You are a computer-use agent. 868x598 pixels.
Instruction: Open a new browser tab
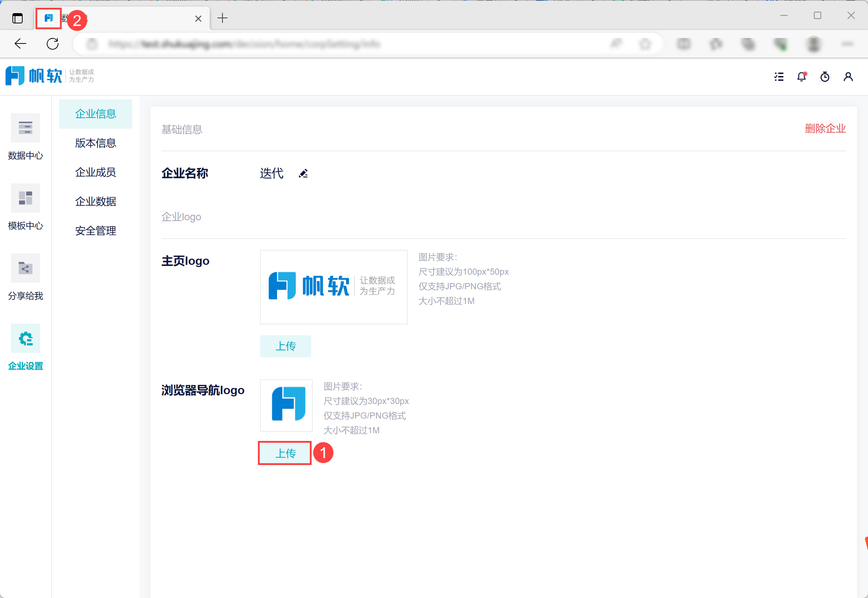point(222,18)
